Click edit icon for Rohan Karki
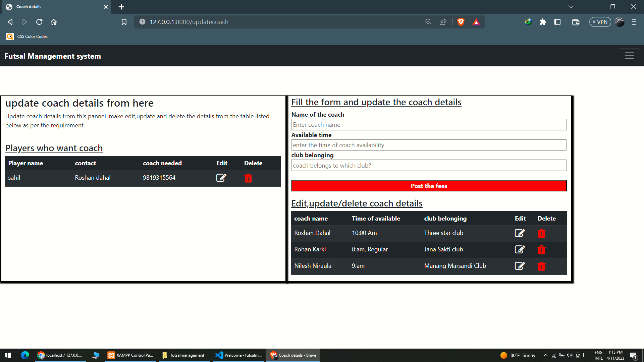This screenshot has width=644, height=362. tap(520, 249)
